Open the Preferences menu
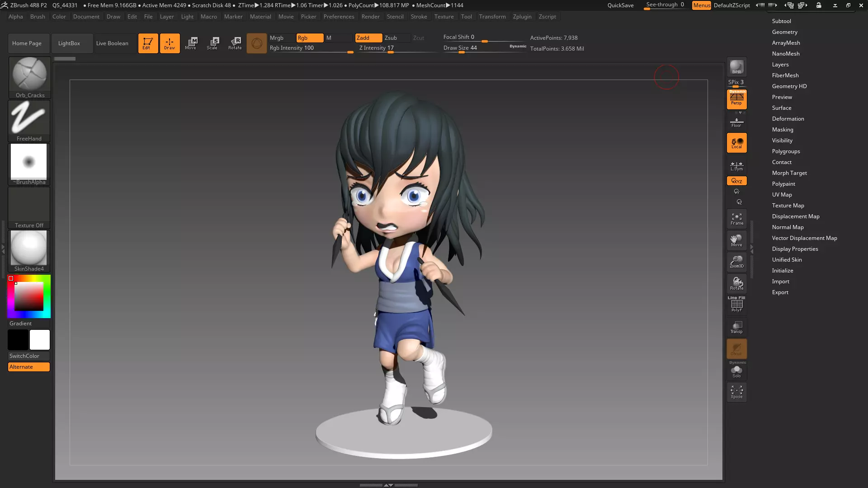This screenshot has width=868, height=488. 339,17
